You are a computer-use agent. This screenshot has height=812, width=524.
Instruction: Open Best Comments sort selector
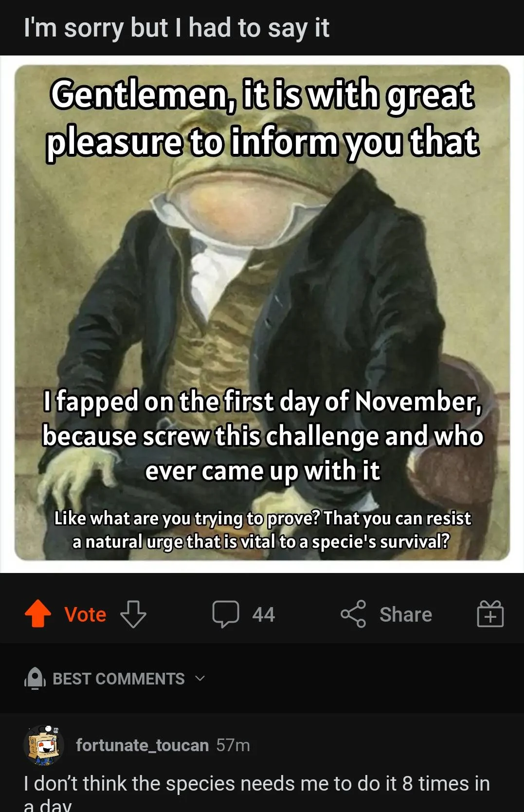tap(119, 679)
